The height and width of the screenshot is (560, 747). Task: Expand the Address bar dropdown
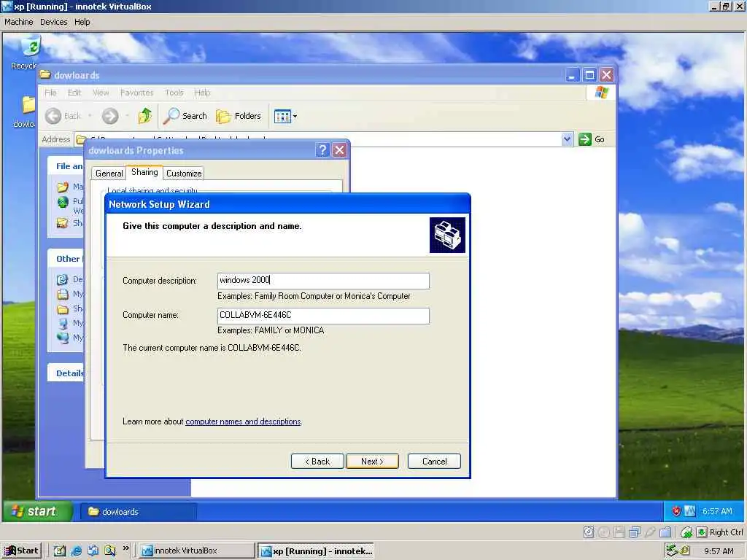[x=567, y=139]
